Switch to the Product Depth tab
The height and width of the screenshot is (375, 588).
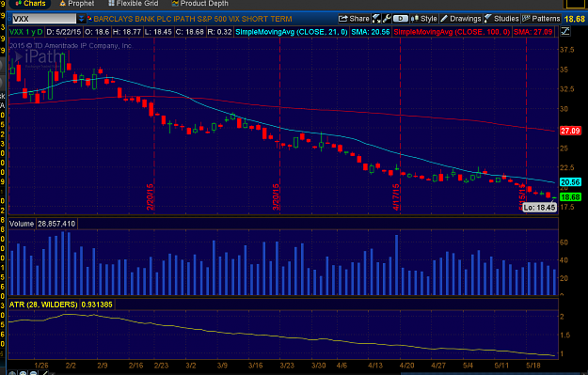pyautogui.click(x=199, y=4)
